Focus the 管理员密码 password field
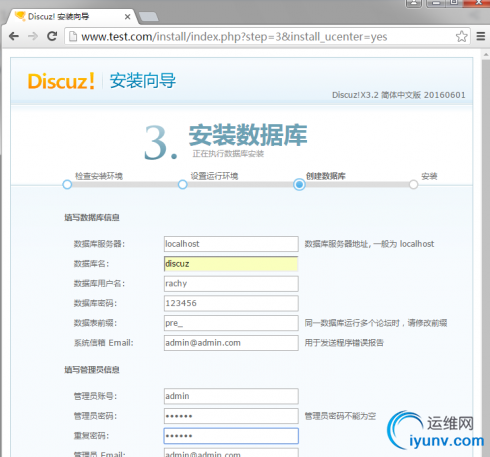490x457 pixels. [231, 416]
